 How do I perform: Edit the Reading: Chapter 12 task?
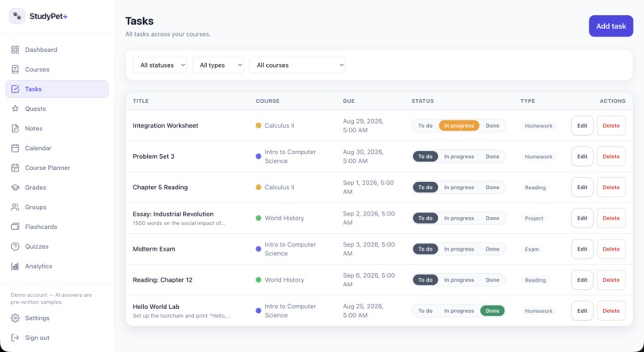pos(582,280)
